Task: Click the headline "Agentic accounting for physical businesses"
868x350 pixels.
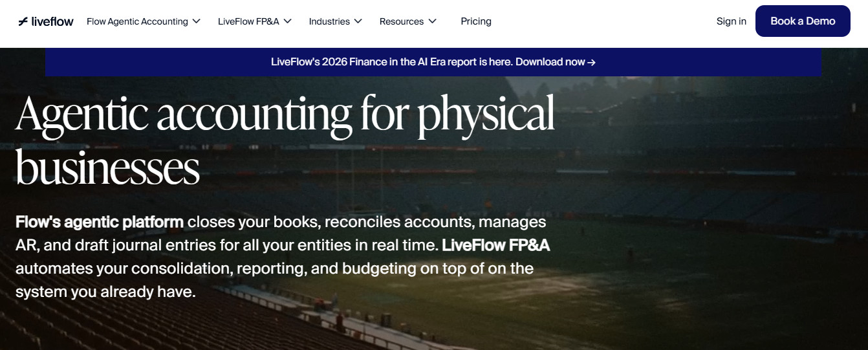Action: (x=285, y=140)
